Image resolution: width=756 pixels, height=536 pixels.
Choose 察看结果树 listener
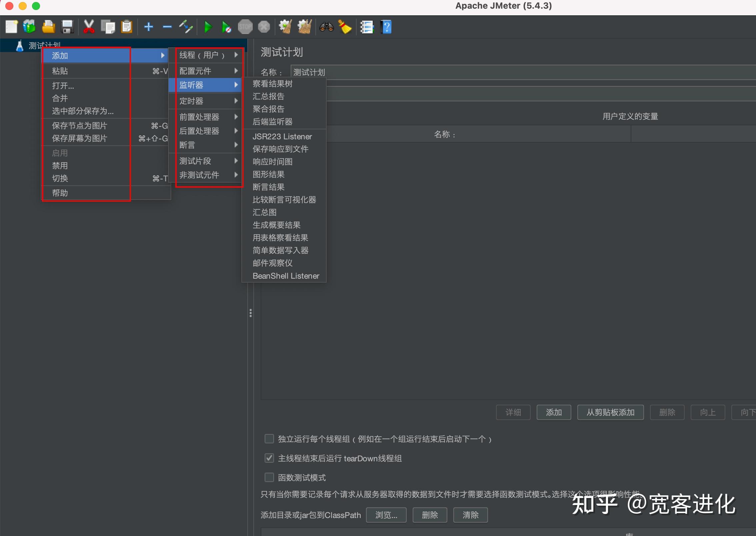284,84
